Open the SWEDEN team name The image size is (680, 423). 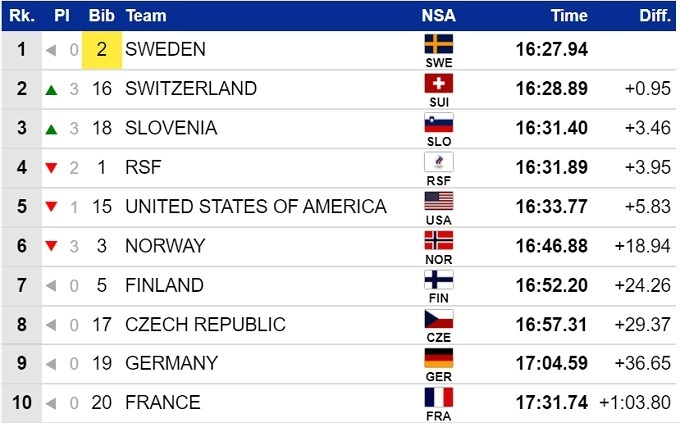pos(165,50)
